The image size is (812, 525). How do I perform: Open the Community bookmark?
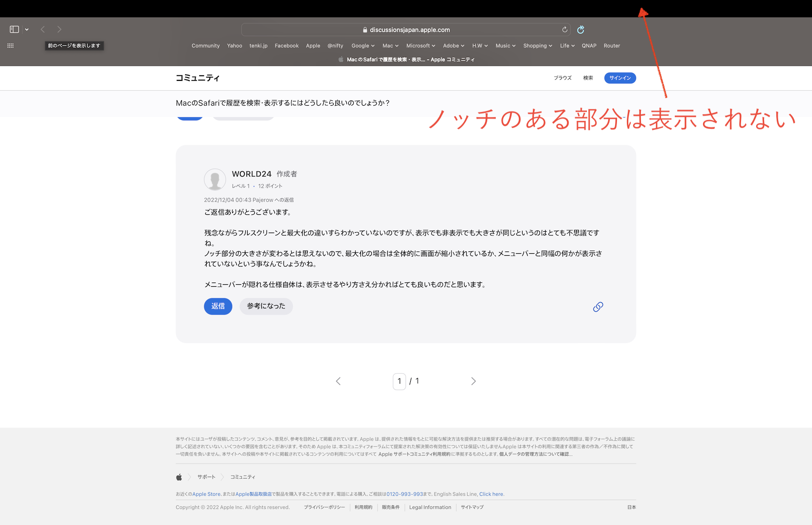tap(206, 46)
